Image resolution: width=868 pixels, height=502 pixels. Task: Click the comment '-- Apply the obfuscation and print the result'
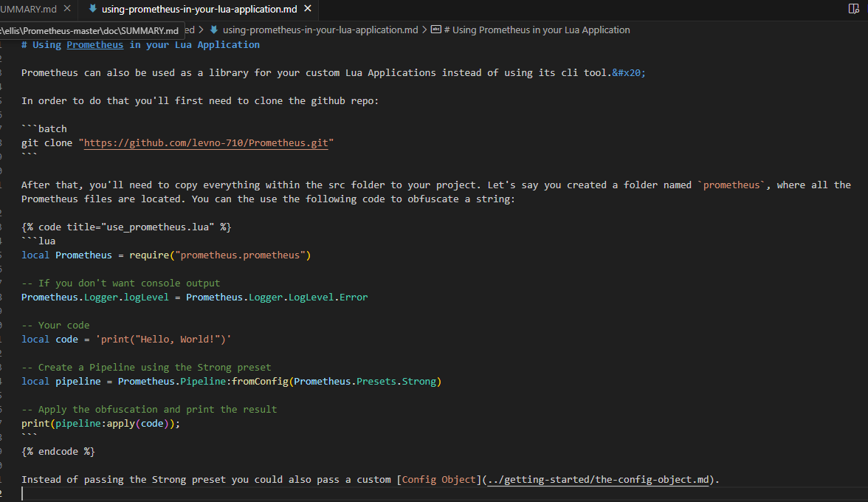(x=149, y=410)
